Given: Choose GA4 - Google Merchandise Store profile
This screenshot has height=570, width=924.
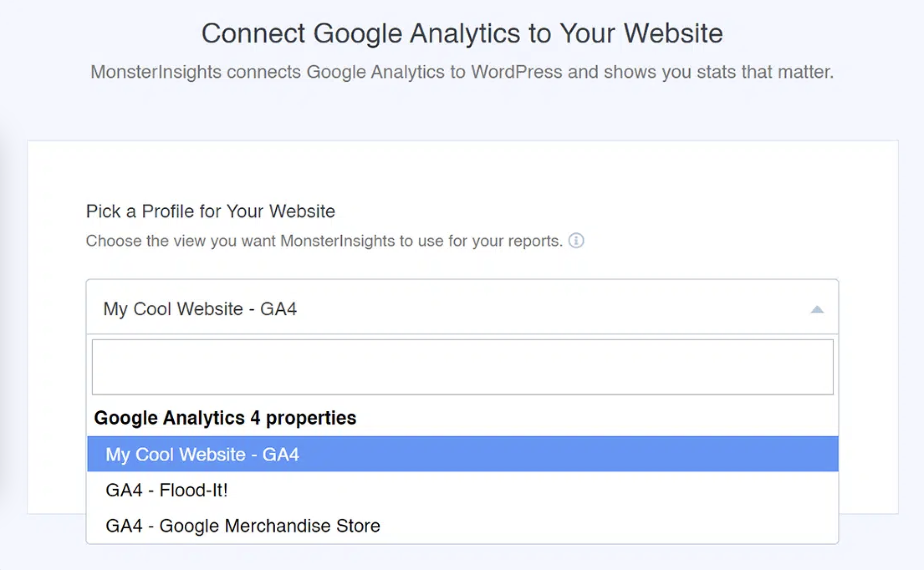Looking at the screenshot, I should point(243,525).
